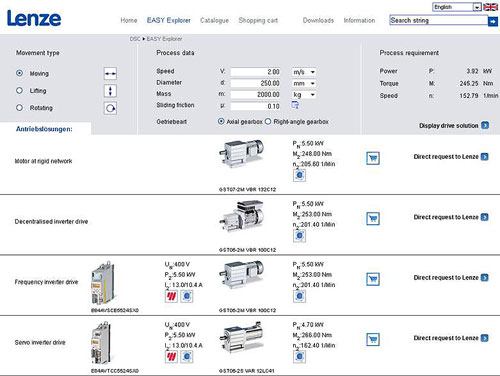The width and height of the screenshot is (500, 376).
Task: Select the Antriebslösungen tab
Action: click(x=44, y=129)
